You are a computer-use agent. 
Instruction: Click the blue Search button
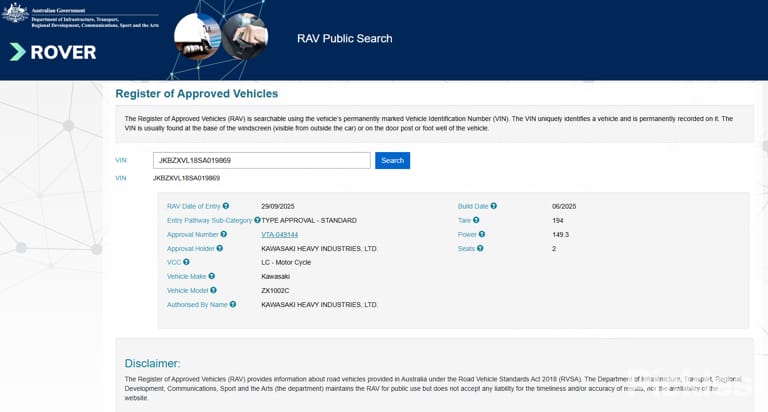coord(392,160)
